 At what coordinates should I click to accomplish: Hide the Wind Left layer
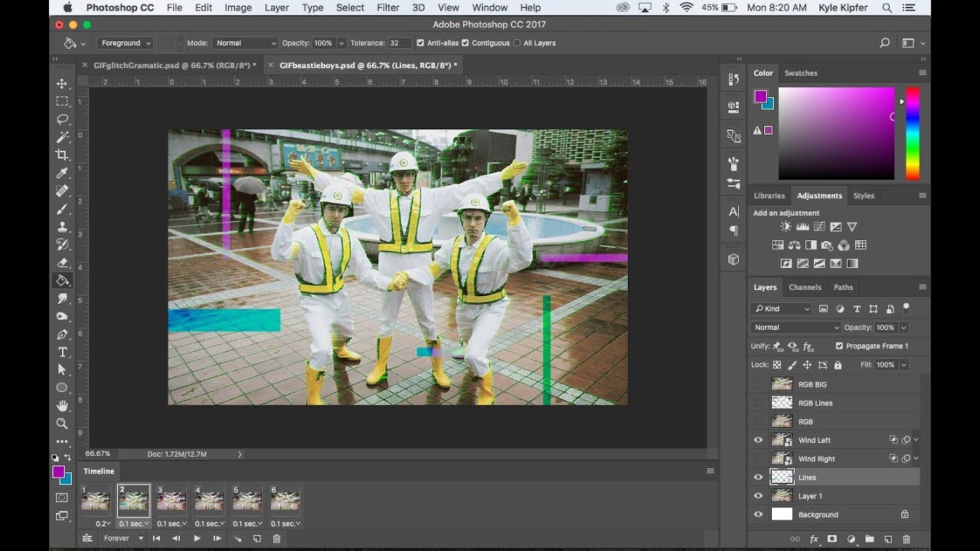pos(758,440)
